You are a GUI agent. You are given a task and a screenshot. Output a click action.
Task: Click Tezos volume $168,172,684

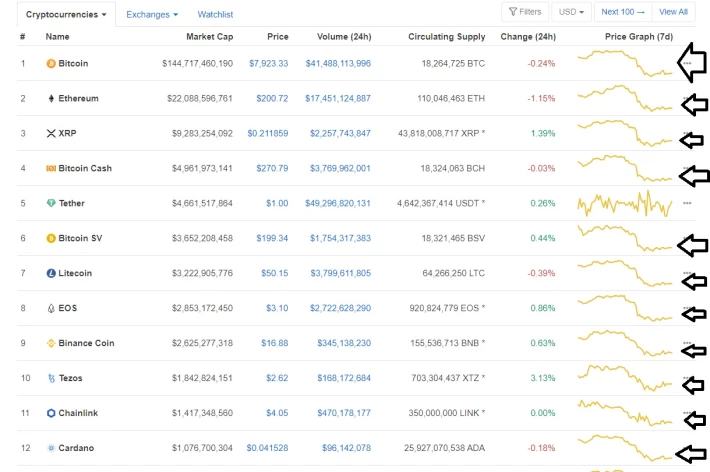(344, 378)
